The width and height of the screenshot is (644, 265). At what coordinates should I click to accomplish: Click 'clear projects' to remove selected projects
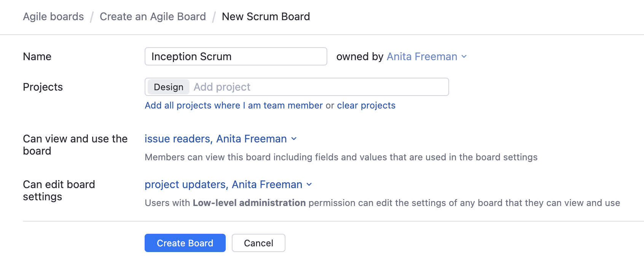pyautogui.click(x=366, y=105)
